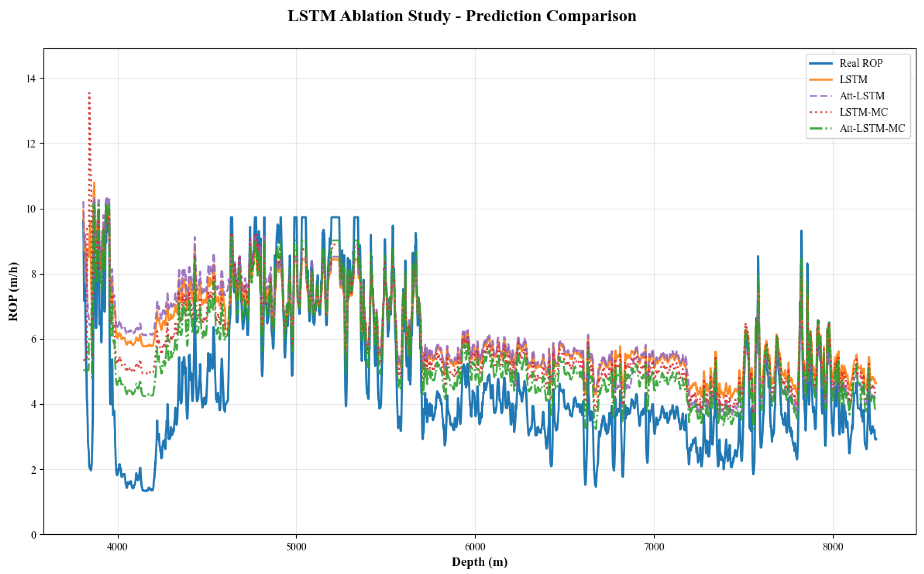Image resolution: width=924 pixels, height=574 pixels.
Task: Click the LSTM legend label
Action: [853, 79]
